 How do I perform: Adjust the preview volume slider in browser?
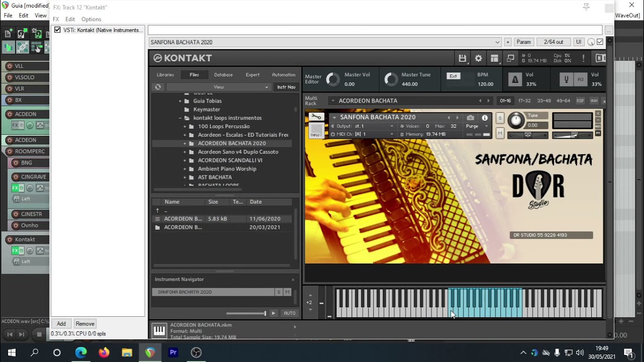(x=246, y=313)
